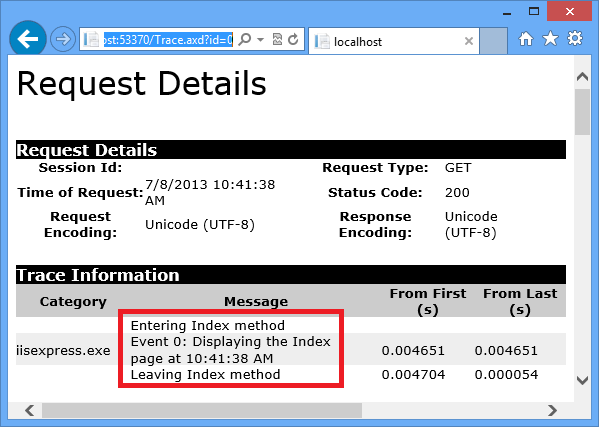Select the localhost browser tab
599x427 pixels.
coord(393,41)
